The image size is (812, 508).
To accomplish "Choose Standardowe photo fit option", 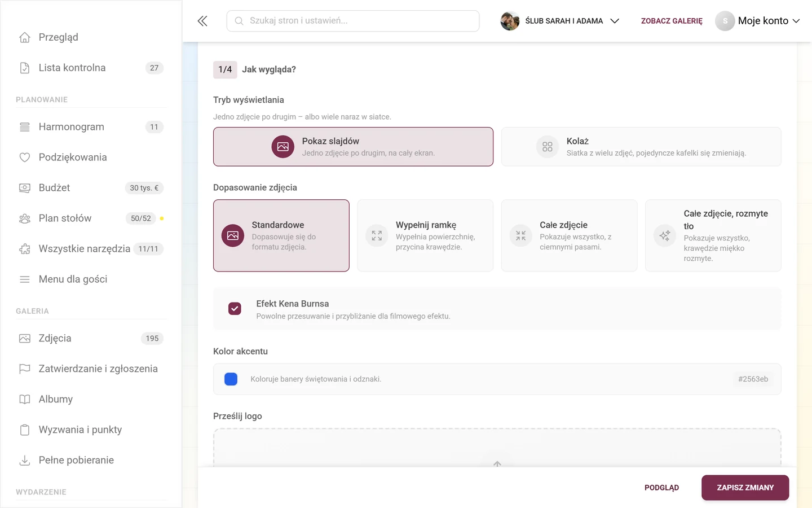I will click(281, 235).
